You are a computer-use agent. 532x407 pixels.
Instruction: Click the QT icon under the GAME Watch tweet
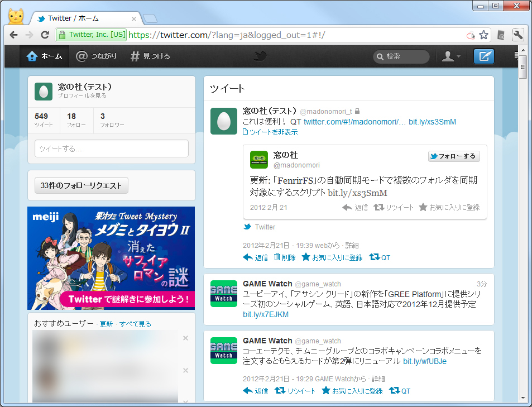coord(400,390)
